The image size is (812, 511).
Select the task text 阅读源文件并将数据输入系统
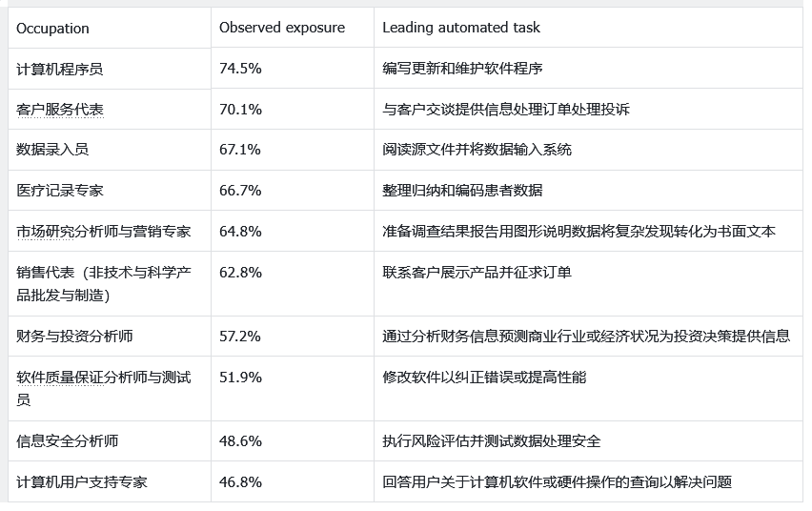coord(477,150)
